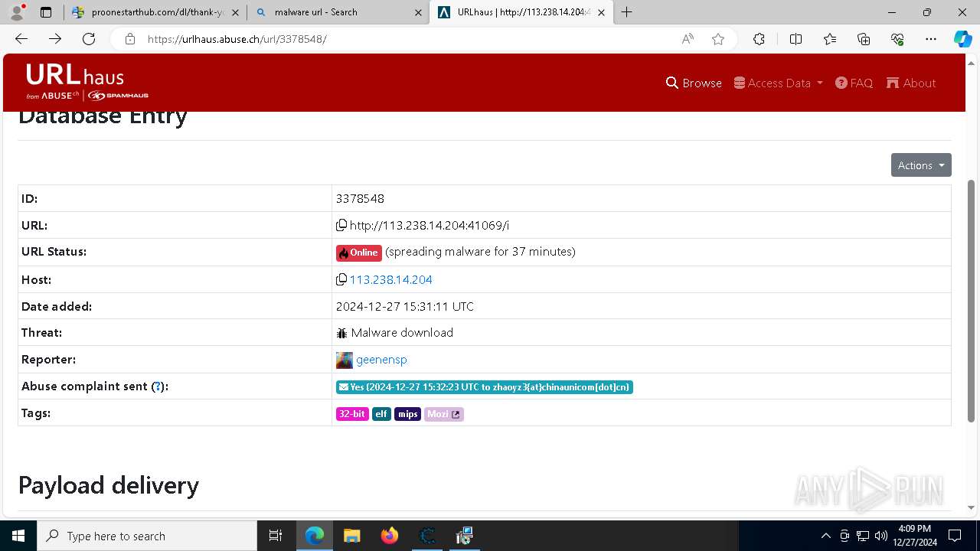Open Task View on taskbar
The image size is (980, 551).
[276, 536]
